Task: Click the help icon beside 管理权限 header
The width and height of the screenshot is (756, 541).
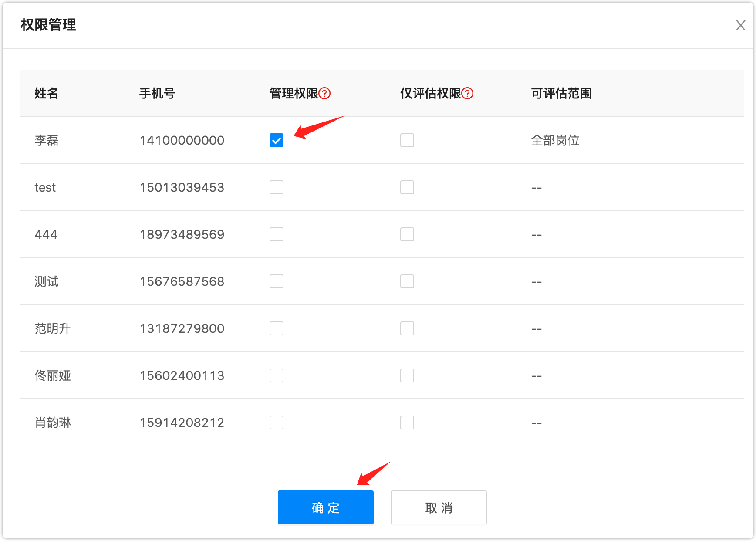Action: point(324,93)
